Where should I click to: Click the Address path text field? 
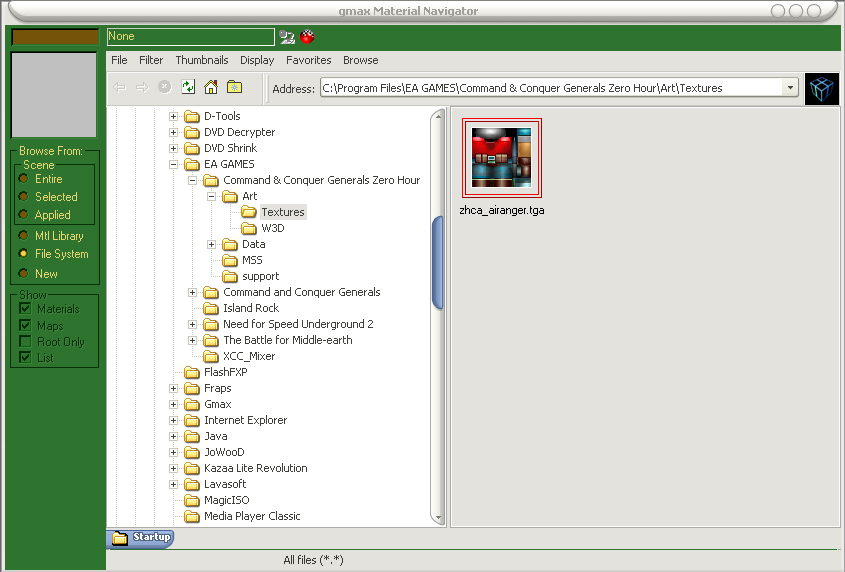tap(551, 87)
